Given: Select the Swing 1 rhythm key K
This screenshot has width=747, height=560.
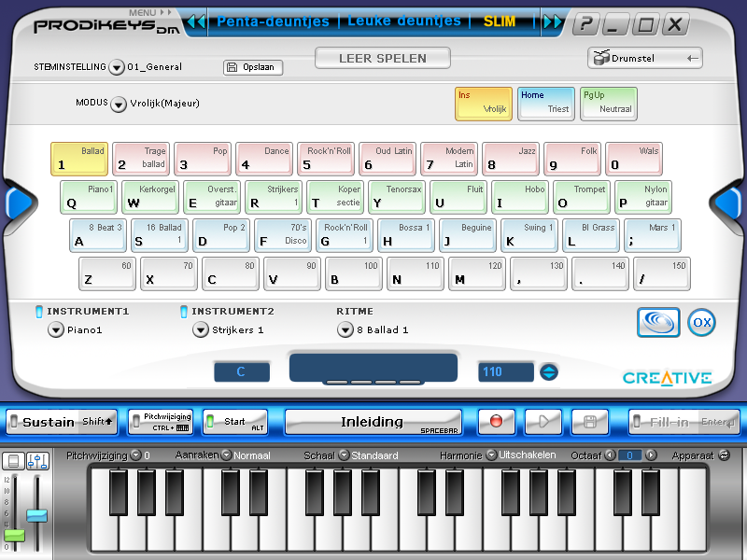Looking at the screenshot, I should pyautogui.click(x=529, y=235).
